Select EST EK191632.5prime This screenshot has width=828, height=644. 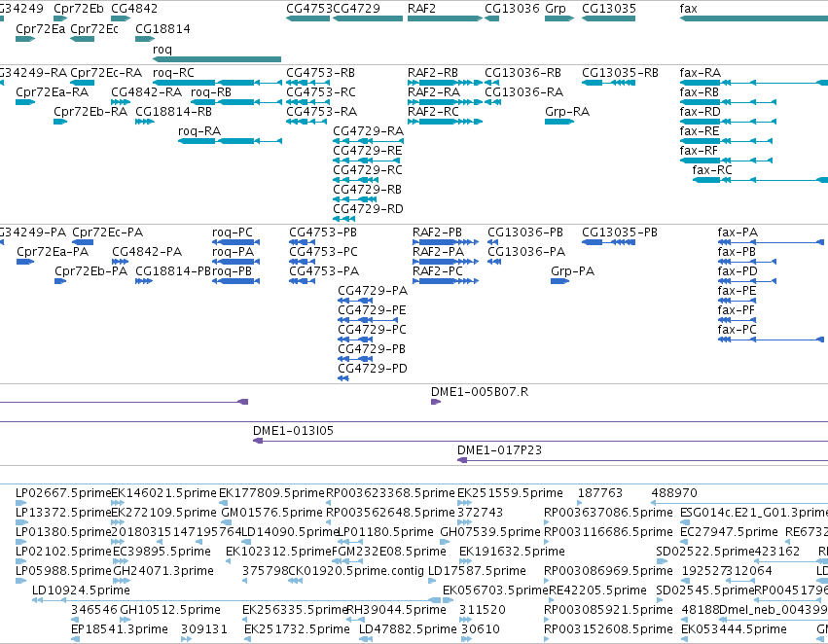pos(465,561)
